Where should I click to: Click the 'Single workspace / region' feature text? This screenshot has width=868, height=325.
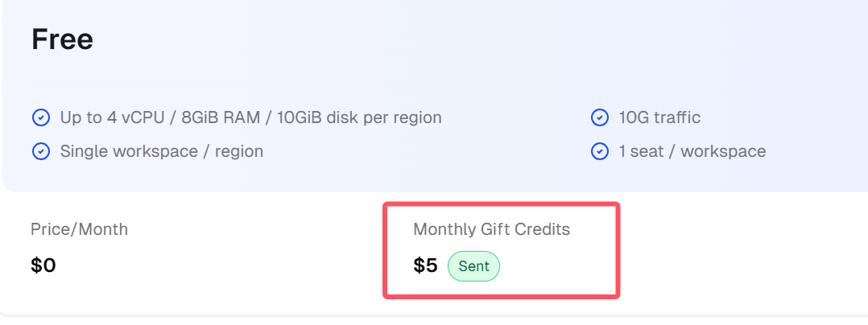pos(162,151)
